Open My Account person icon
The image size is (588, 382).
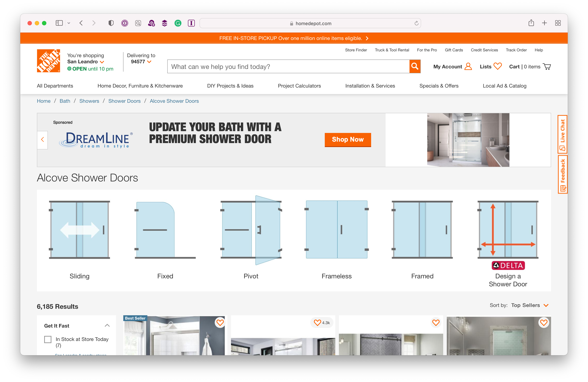[468, 66]
